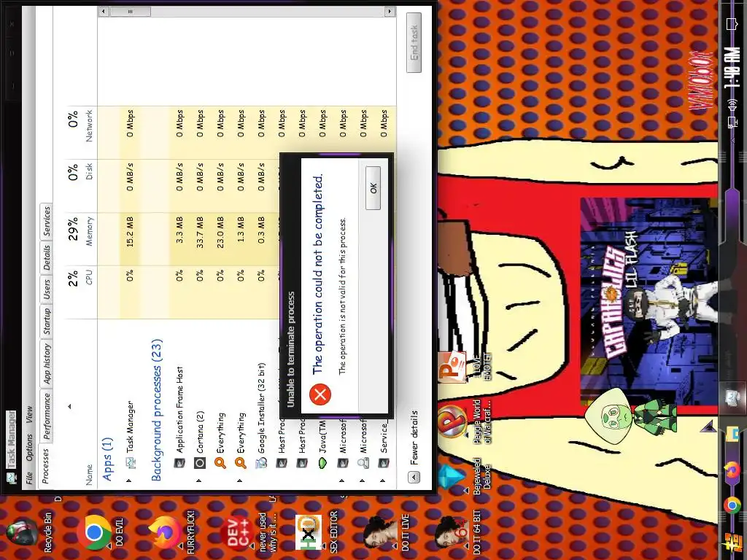Expand the Task Manager app row arrow

(129, 481)
